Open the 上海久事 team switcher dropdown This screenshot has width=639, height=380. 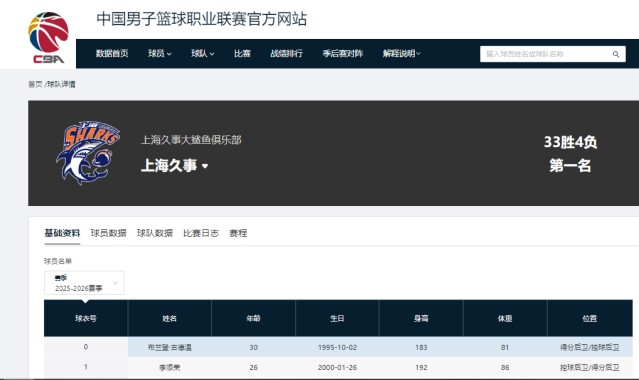(x=174, y=166)
